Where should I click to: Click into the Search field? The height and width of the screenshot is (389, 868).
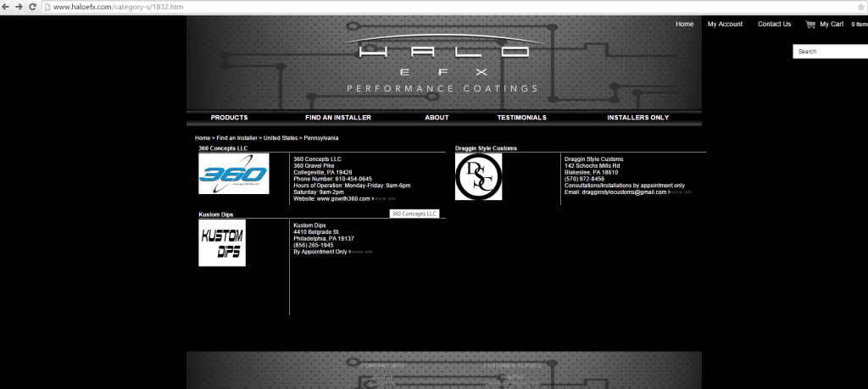[x=831, y=52]
